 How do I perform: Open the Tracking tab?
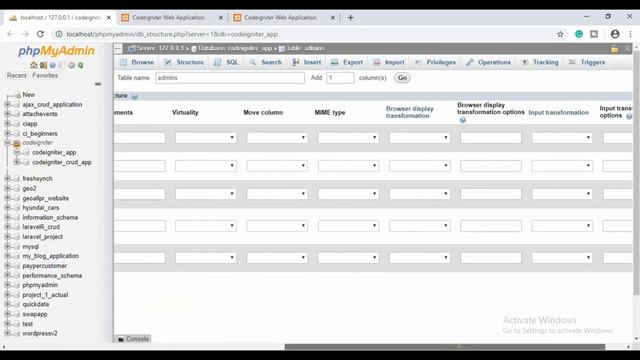(x=540, y=62)
